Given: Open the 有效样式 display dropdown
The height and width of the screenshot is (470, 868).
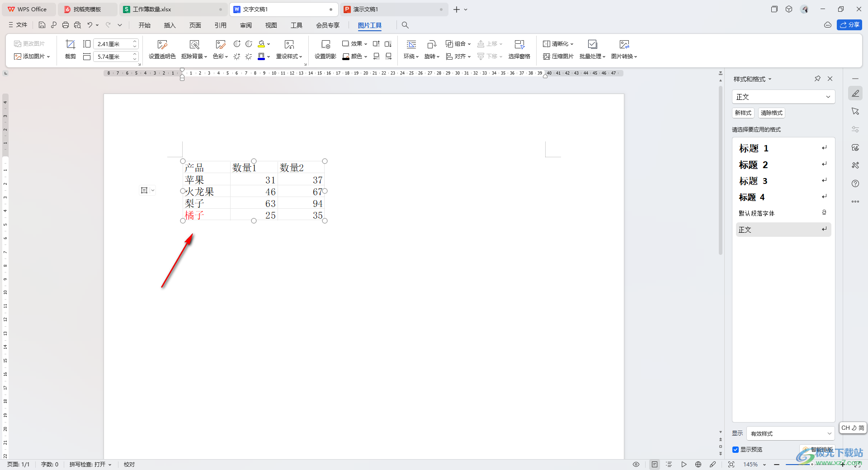Looking at the screenshot, I should click(x=790, y=433).
